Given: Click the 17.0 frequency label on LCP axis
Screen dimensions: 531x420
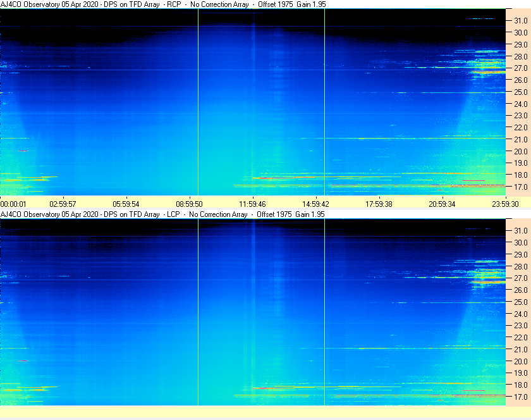Looking at the screenshot, I should [x=521, y=397].
